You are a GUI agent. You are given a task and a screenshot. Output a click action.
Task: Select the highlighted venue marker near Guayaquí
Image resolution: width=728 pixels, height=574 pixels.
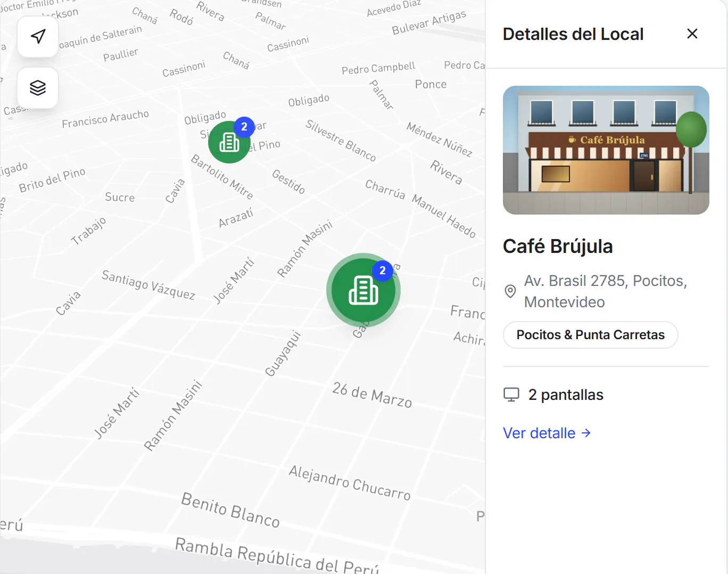(363, 290)
